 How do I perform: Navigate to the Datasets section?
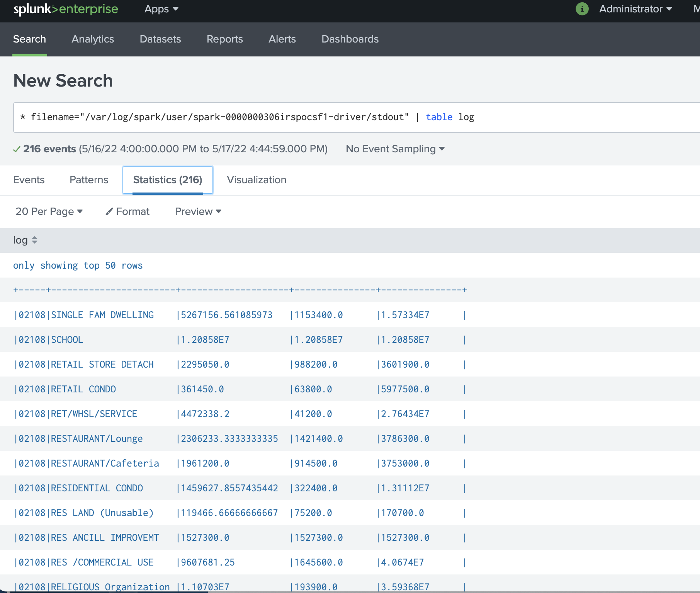coord(160,39)
